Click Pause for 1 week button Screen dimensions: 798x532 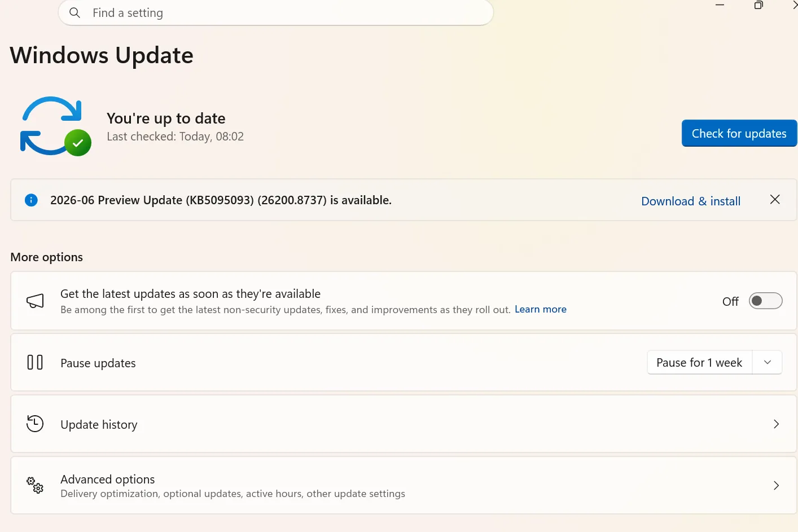coord(699,362)
